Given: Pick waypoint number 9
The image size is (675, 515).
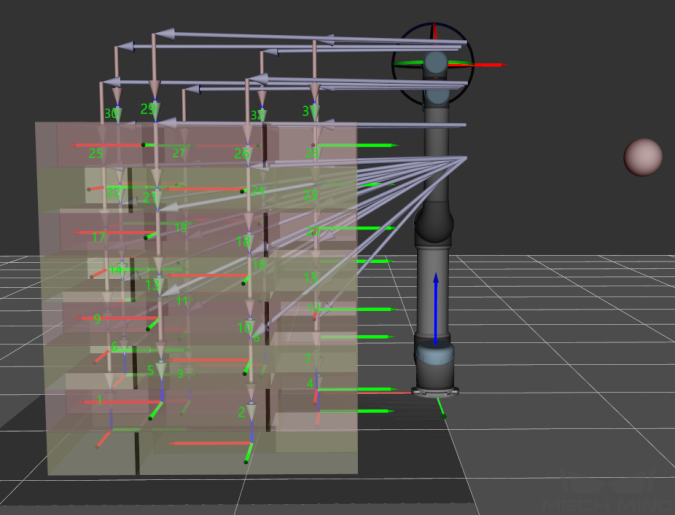Looking at the screenshot, I should pyautogui.click(x=97, y=319).
